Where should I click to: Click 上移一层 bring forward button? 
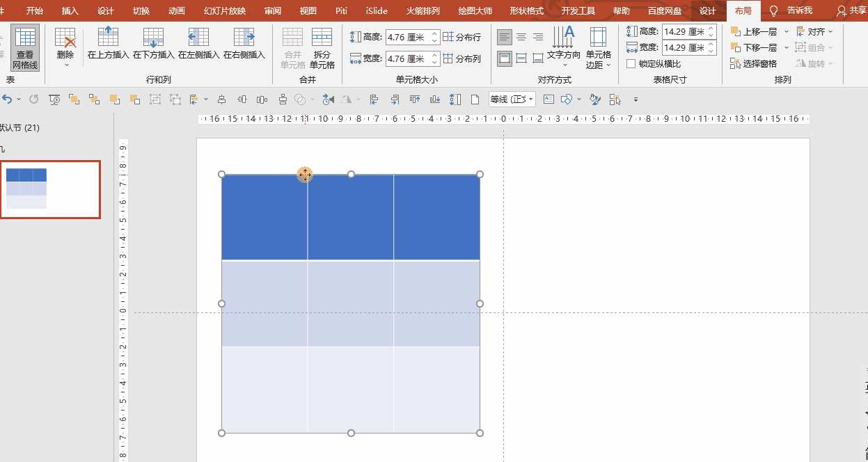(753, 31)
